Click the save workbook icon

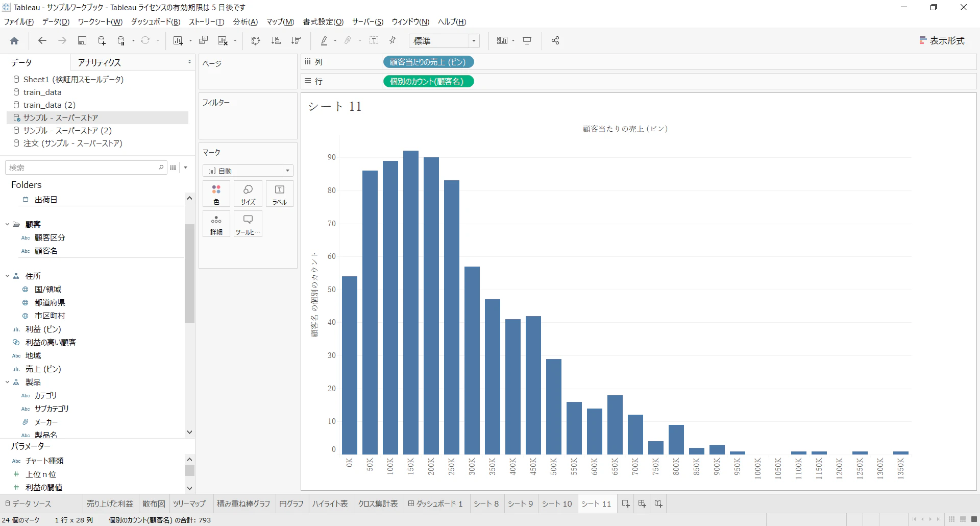[82, 40]
